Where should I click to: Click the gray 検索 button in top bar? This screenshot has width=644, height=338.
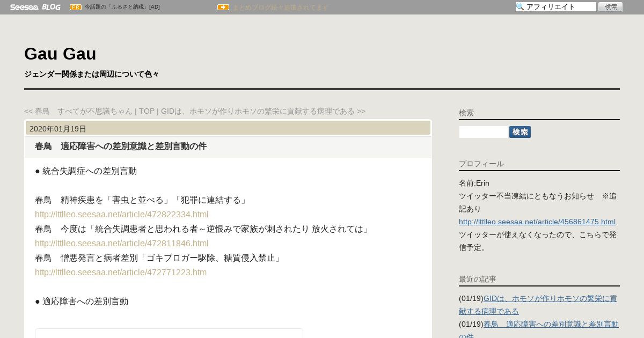point(610,6)
